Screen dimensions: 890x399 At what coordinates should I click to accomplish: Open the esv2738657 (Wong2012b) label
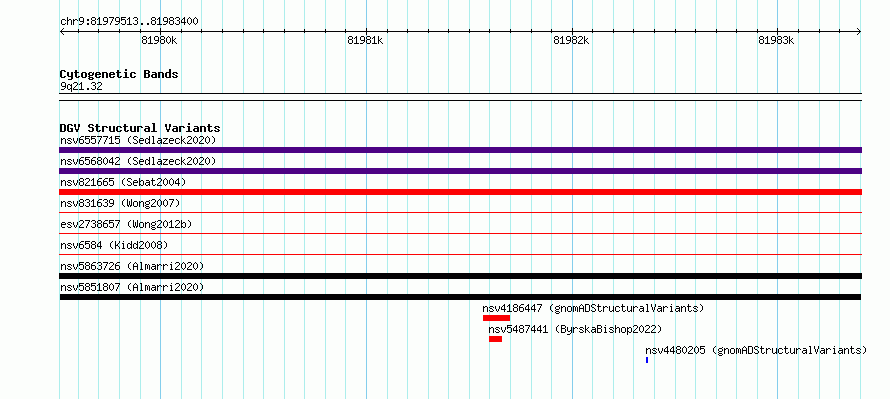126,224
